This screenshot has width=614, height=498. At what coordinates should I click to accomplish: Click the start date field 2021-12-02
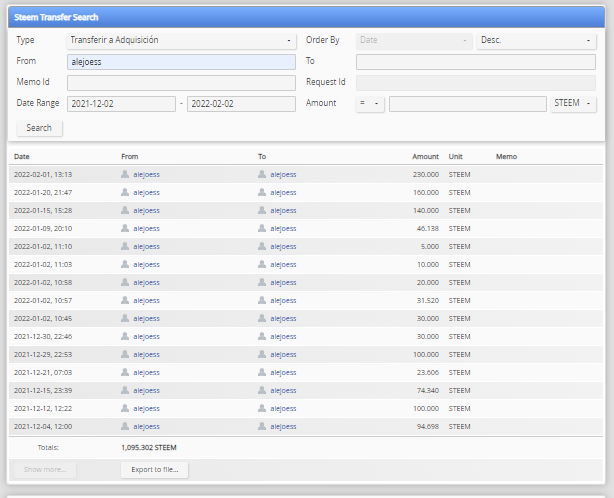[121, 104]
